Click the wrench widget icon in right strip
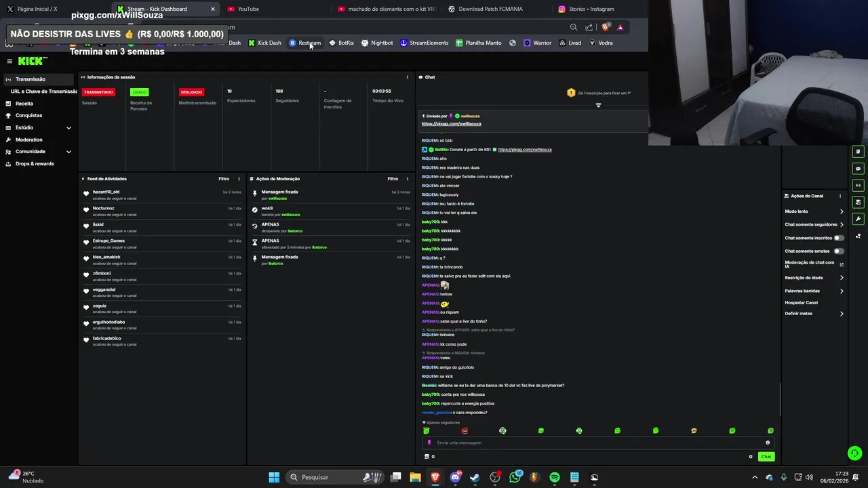868x488 pixels. coord(858,219)
